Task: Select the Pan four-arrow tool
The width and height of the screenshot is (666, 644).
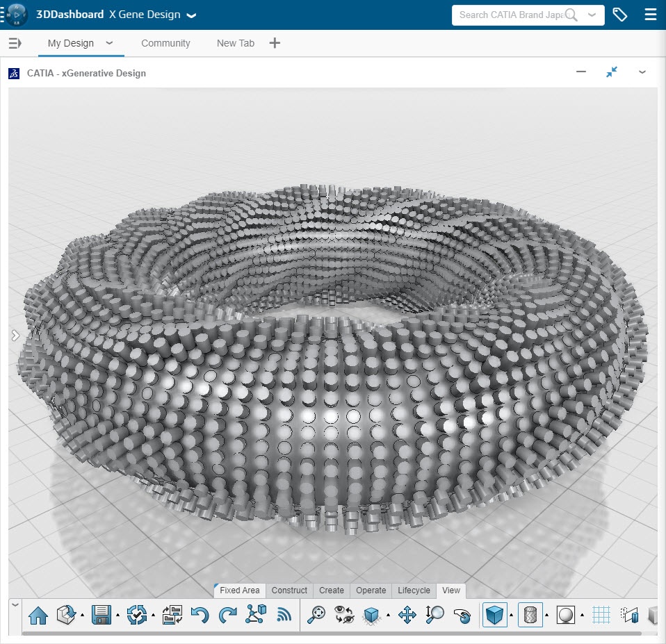Action: point(407,615)
